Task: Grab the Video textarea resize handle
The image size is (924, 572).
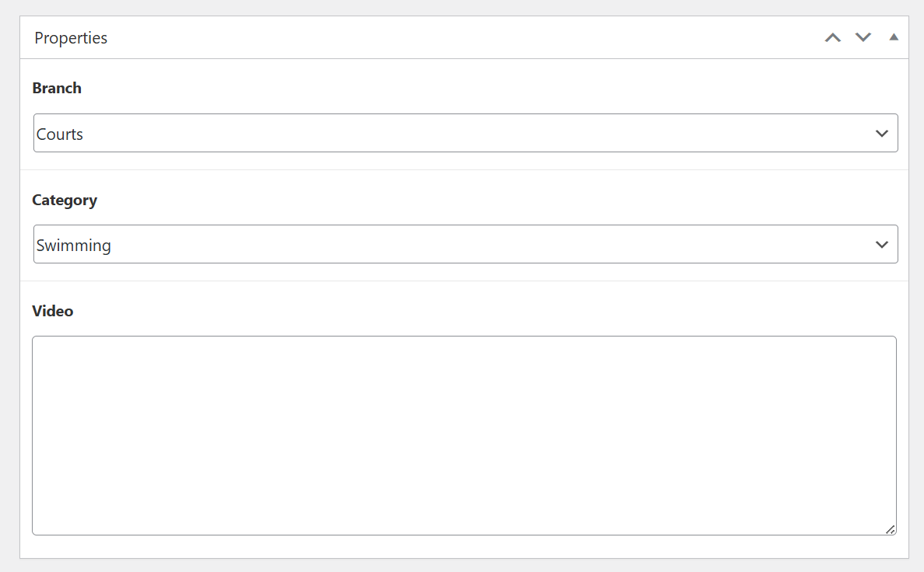Action: pos(890,529)
